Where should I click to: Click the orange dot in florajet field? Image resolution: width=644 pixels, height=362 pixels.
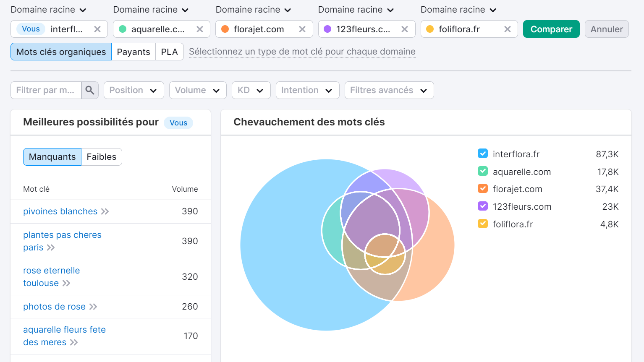pyautogui.click(x=225, y=29)
